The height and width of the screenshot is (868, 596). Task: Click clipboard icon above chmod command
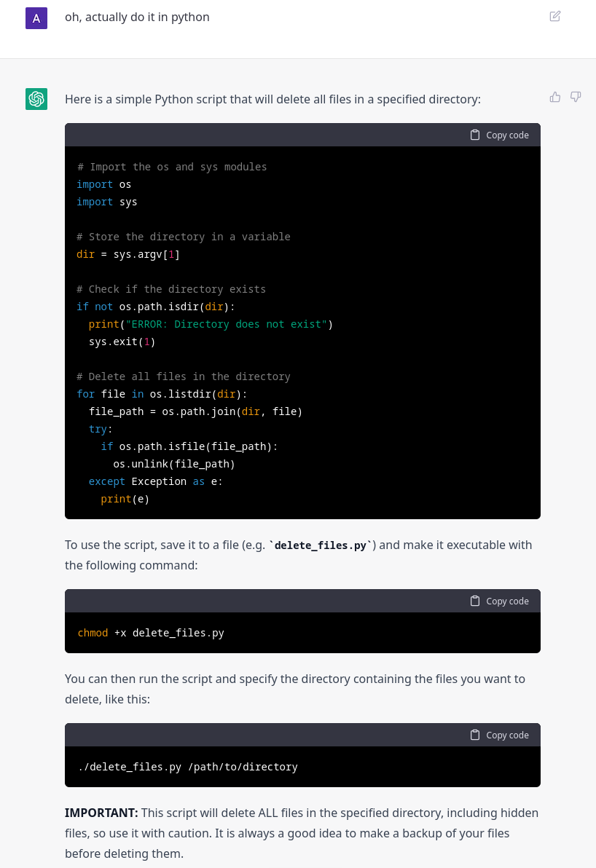click(475, 601)
